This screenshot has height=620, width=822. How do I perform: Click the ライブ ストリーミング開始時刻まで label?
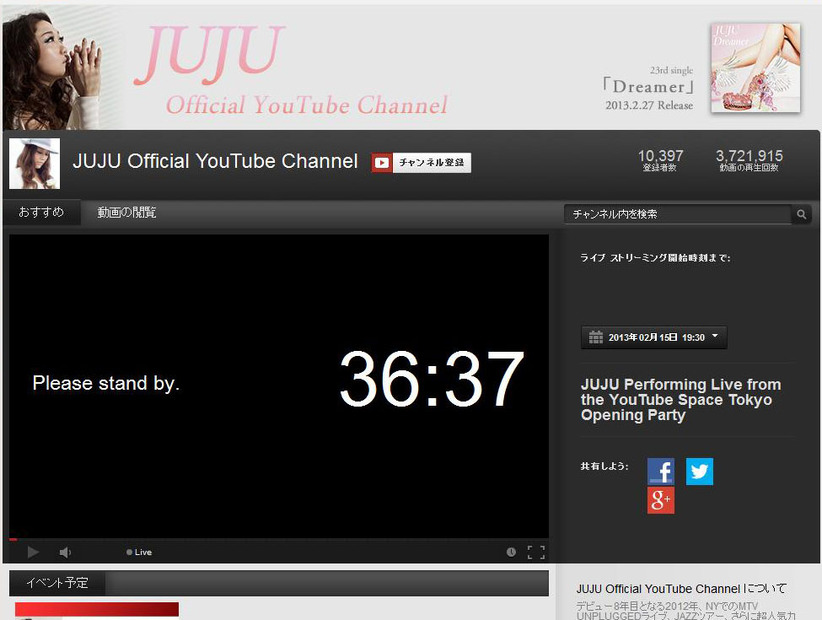(655, 257)
